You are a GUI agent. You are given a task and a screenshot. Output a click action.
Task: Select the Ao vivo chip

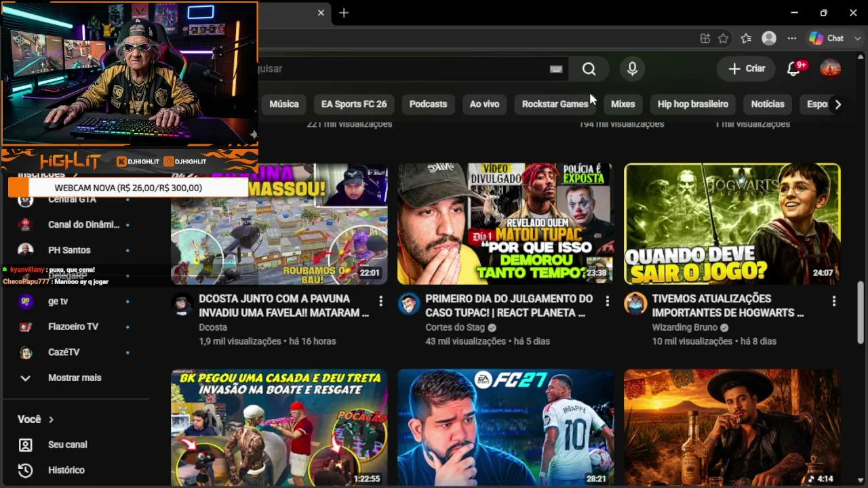click(x=484, y=104)
